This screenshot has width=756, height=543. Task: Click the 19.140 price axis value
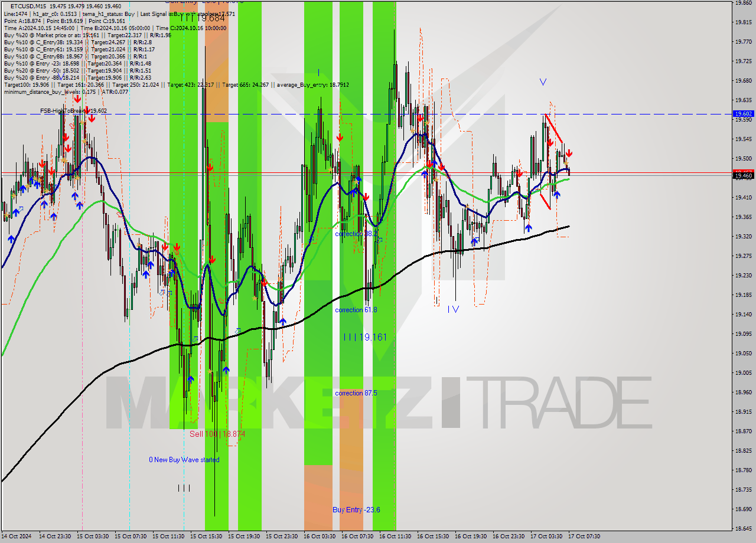pyautogui.click(x=743, y=314)
